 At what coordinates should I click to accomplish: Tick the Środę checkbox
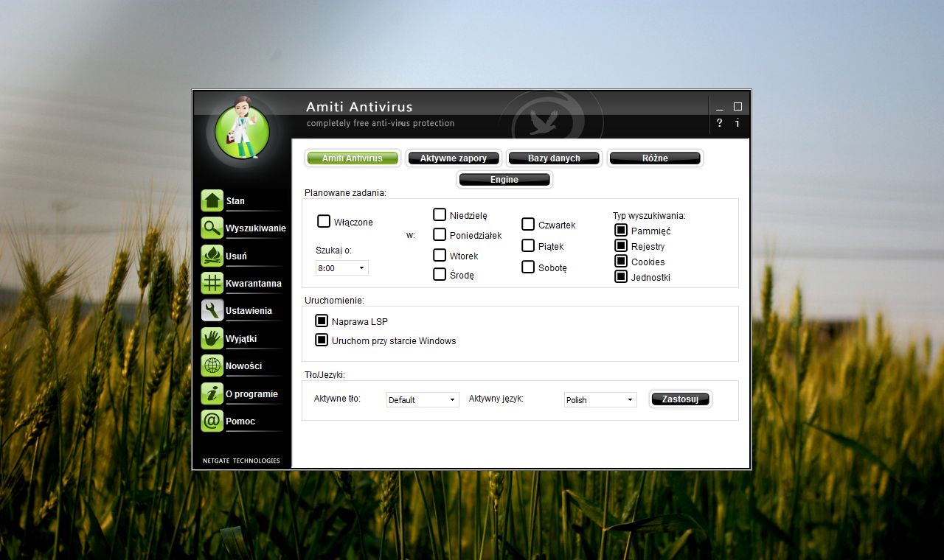[440, 274]
